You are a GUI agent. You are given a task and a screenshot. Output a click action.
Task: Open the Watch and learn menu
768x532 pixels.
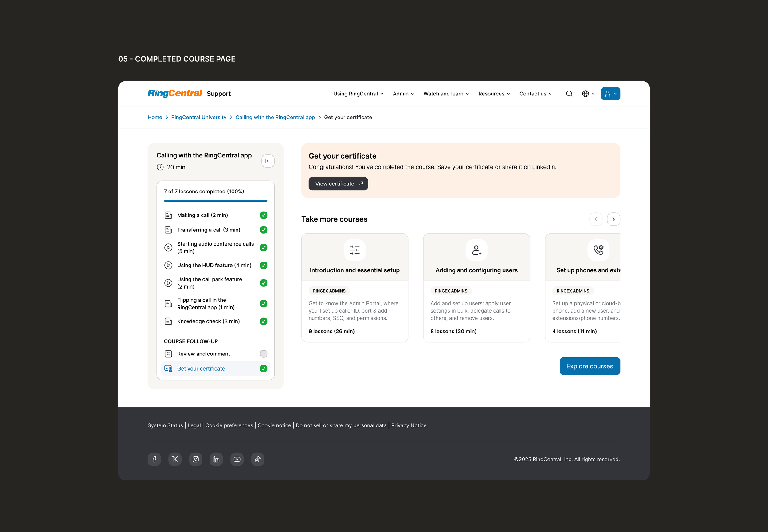pyautogui.click(x=446, y=94)
